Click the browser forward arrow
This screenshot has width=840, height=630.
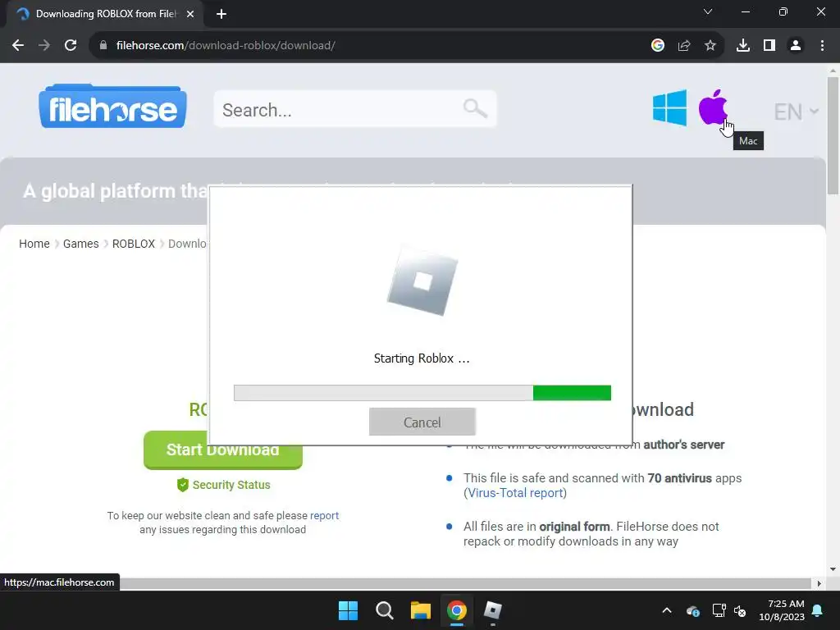pos(44,46)
